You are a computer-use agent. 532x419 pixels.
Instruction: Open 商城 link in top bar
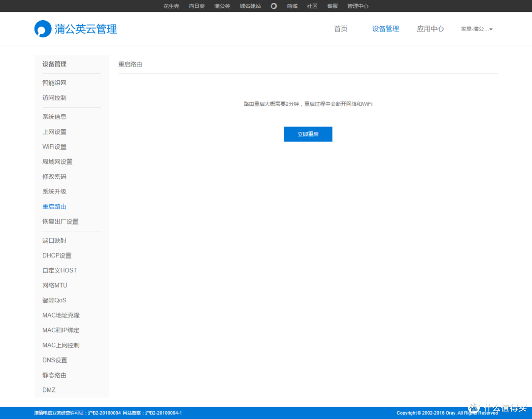coord(292,6)
